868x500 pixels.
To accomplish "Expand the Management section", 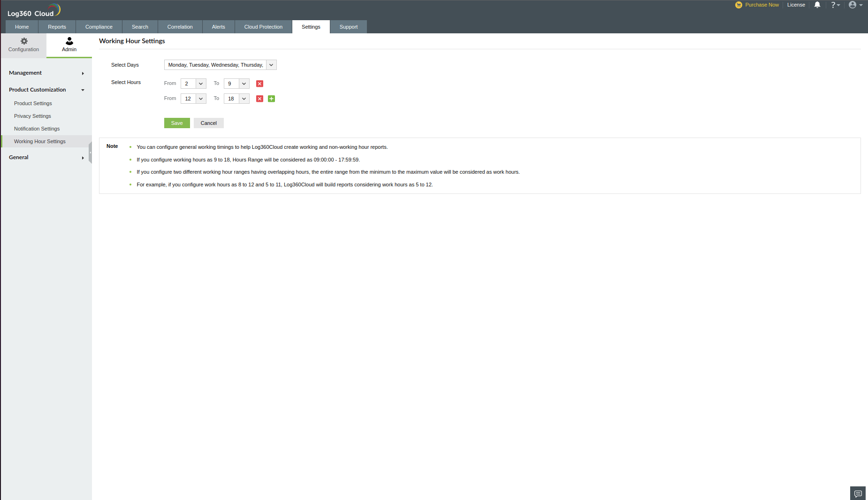I will pyautogui.click(x=46, y=73).
